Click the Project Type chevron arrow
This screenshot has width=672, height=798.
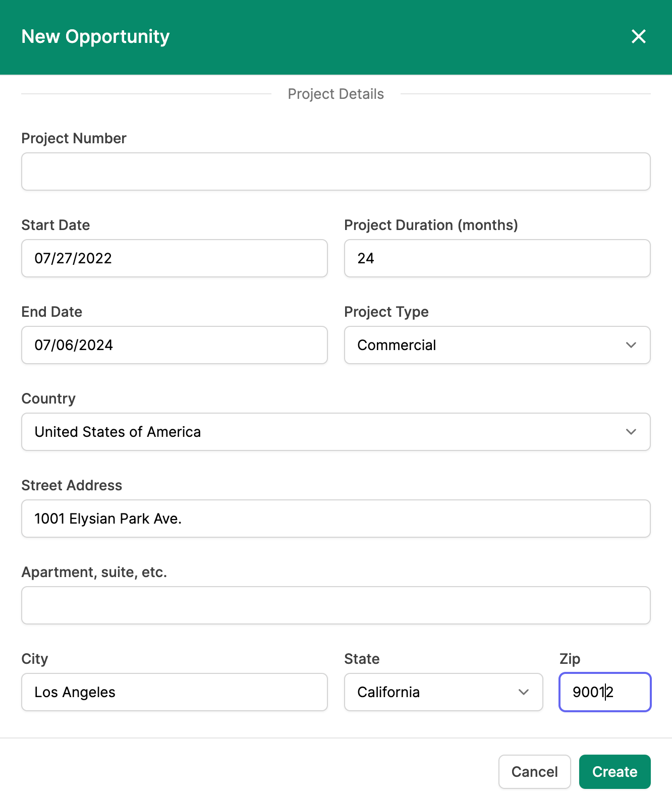631,345
